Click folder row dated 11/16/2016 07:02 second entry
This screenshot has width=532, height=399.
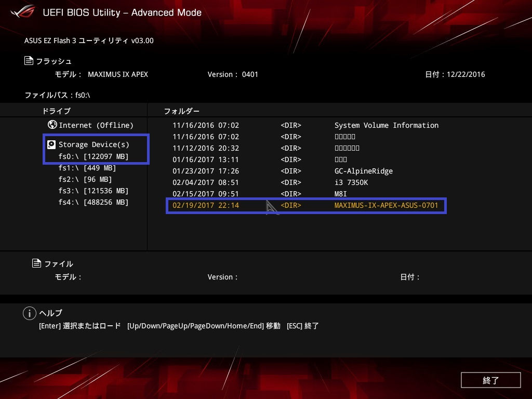pyautogui.click(x=263, y=137)
